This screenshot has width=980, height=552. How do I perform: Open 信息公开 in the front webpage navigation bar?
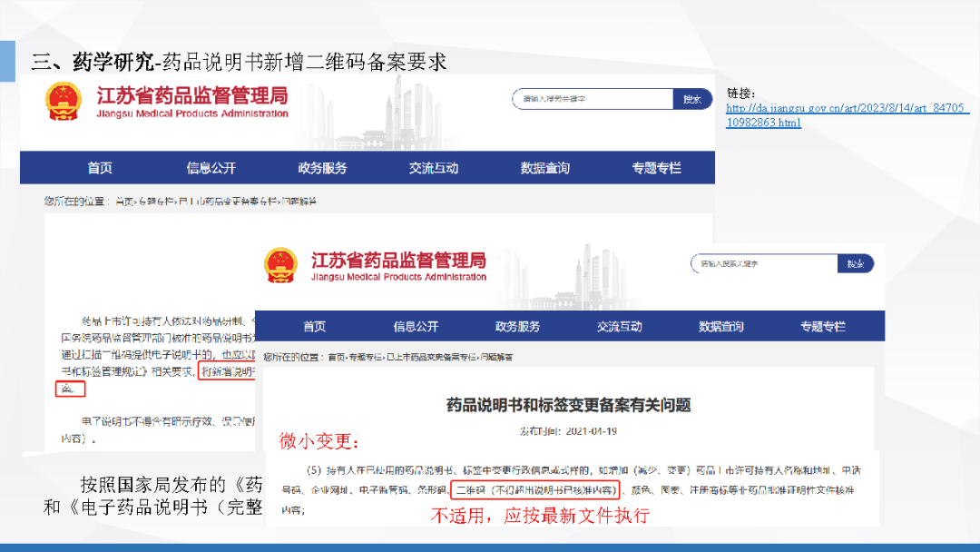coord(416,327)
